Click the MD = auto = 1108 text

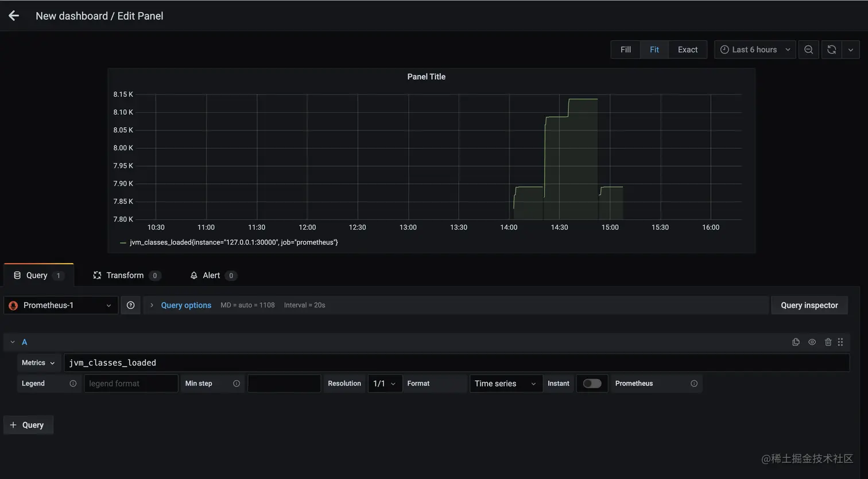[247, 305]
